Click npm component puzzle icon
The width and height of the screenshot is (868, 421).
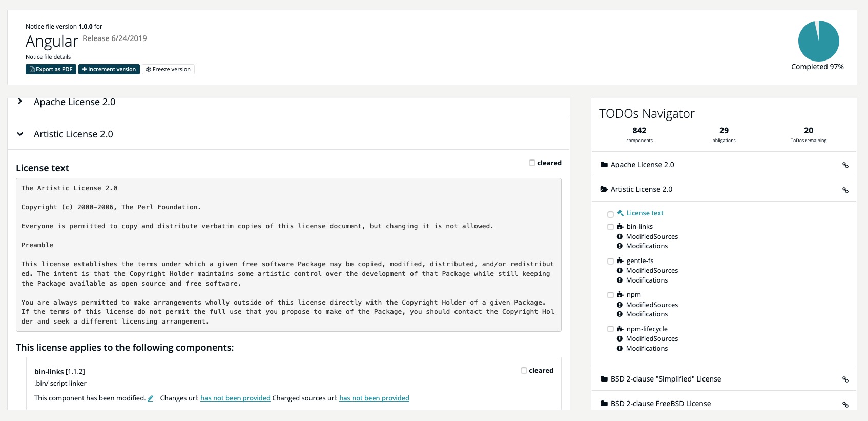tap(620, 294)
